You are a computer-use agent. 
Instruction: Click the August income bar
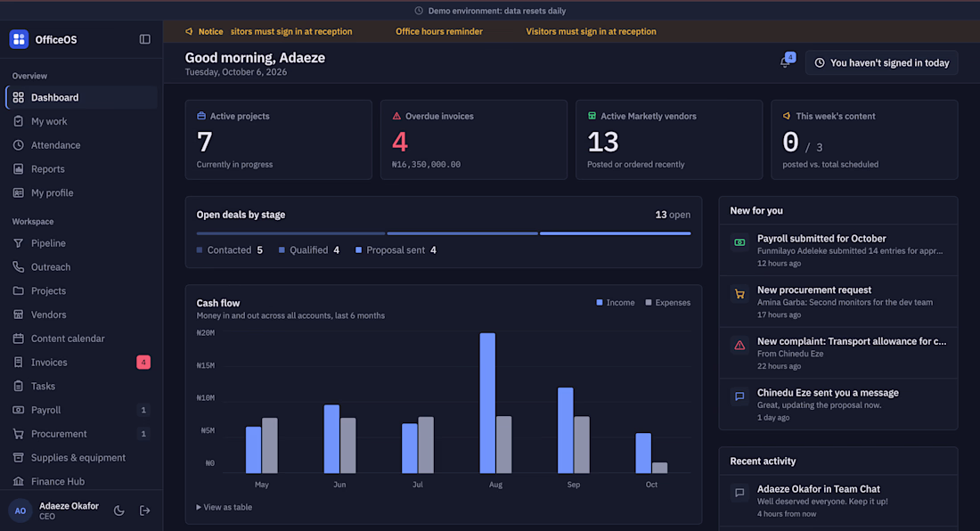pyautogui.click(x=487, y=403)
